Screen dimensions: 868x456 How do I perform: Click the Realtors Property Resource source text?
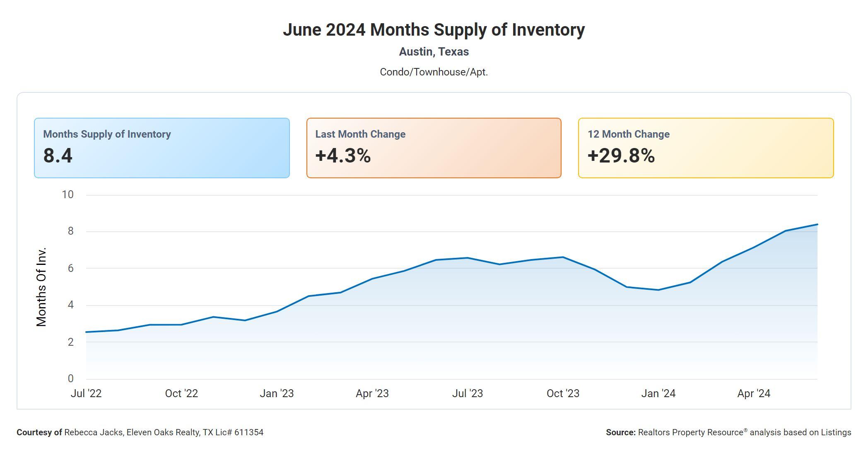click(x=728, y=432)
